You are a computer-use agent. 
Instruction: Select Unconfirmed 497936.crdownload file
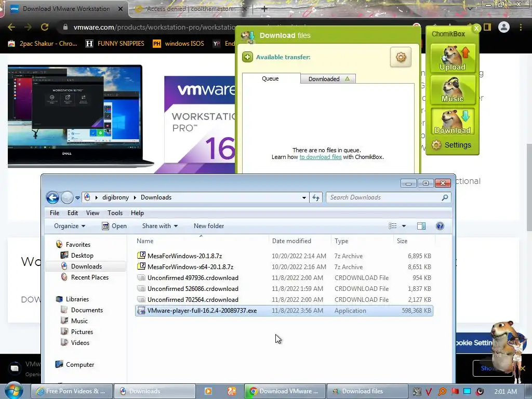click(x=284, y=277)
